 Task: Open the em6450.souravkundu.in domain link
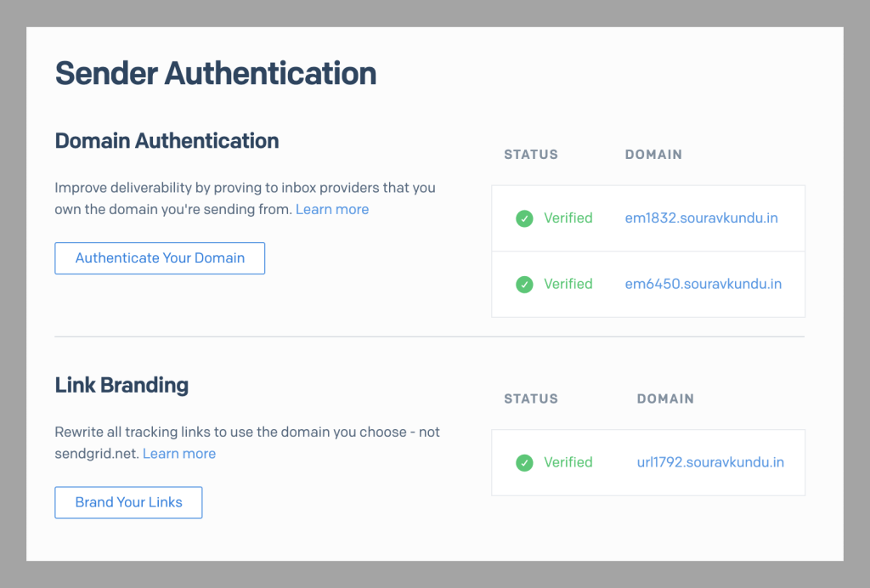pyautogui.click(x=703, y=284)
